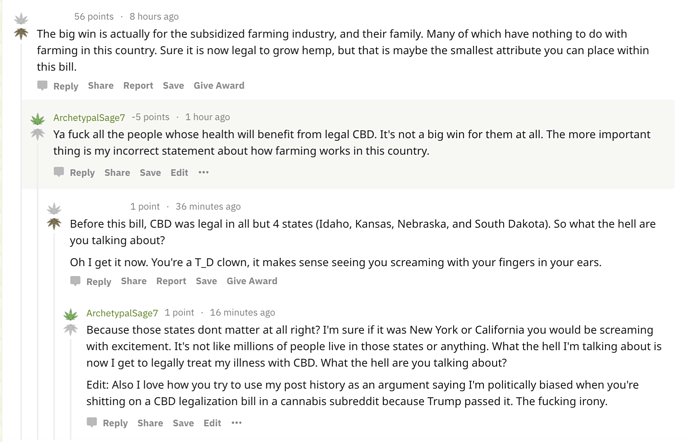Upvote the 'Before this bill' comment
Image resolution: width=690 pixels, height=442 pixels.
point(54,208)
